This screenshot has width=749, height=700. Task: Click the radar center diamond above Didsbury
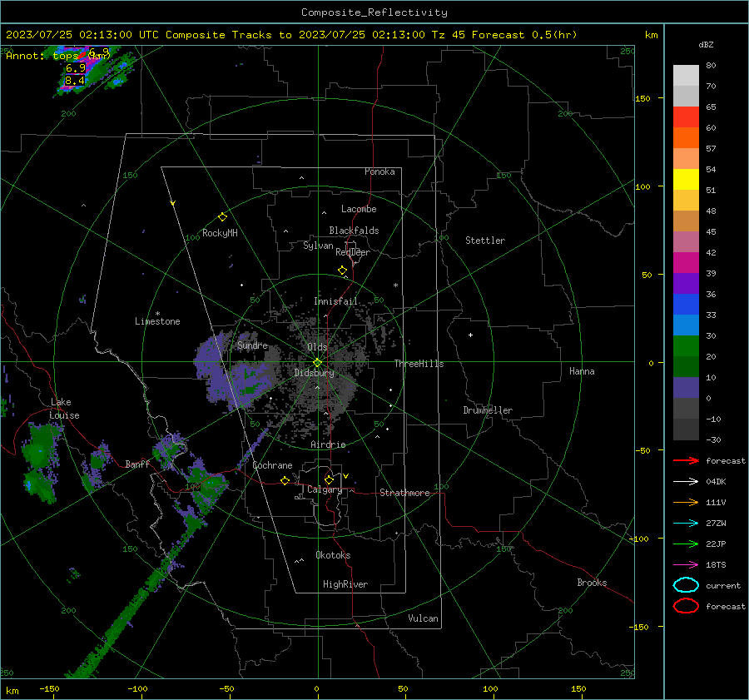317,363
